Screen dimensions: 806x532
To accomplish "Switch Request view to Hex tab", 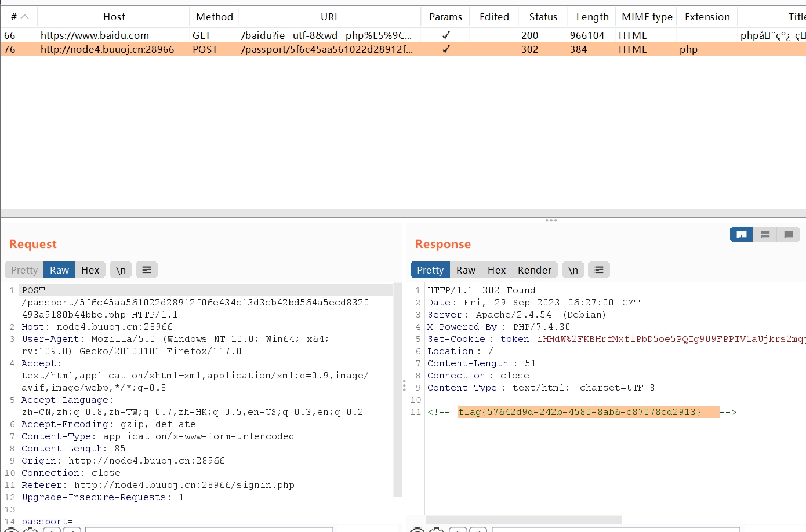I will [90, 270].
